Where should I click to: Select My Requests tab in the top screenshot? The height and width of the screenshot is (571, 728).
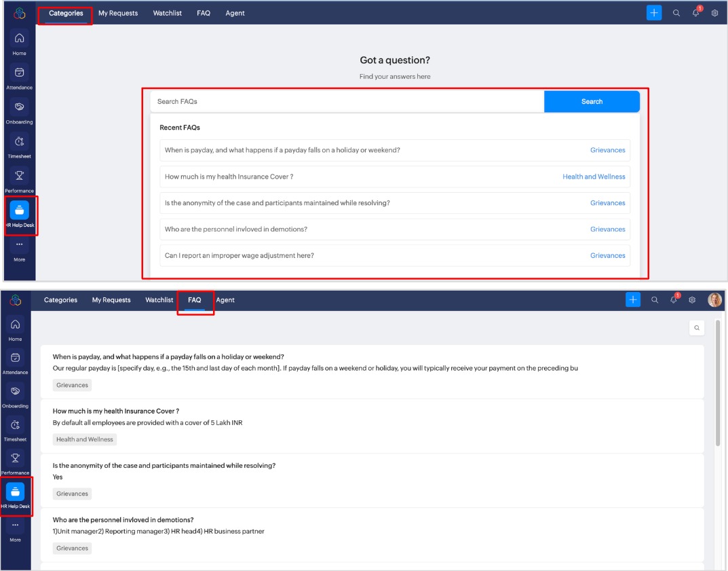coord(118,13)
